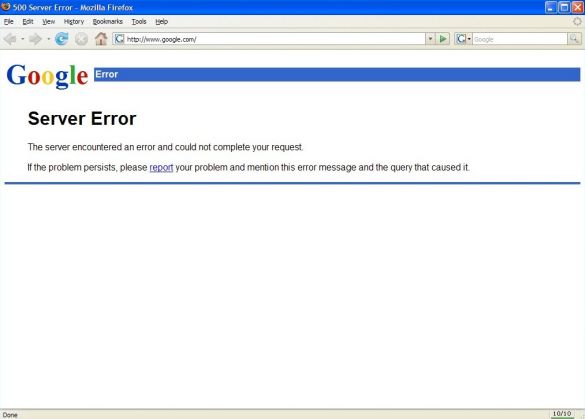Open the Back history dropdown arrow

click(22, 39)
